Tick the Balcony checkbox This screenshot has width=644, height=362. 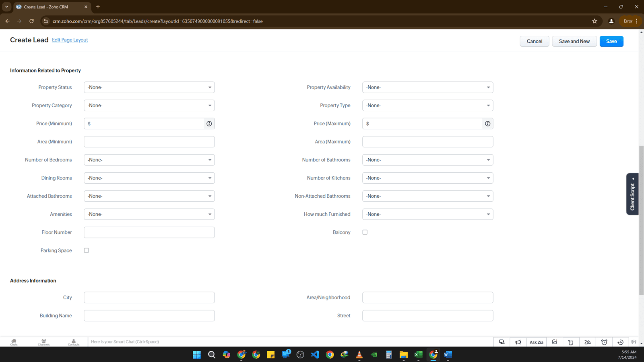365,232
